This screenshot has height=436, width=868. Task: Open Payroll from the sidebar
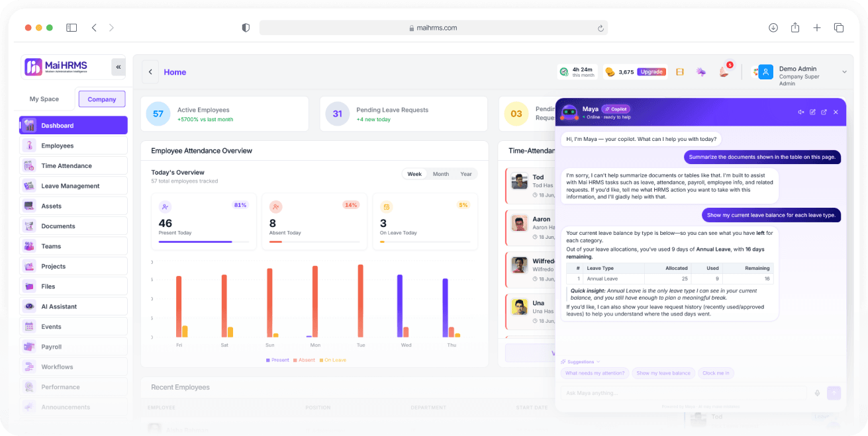(x=73, y=347)
